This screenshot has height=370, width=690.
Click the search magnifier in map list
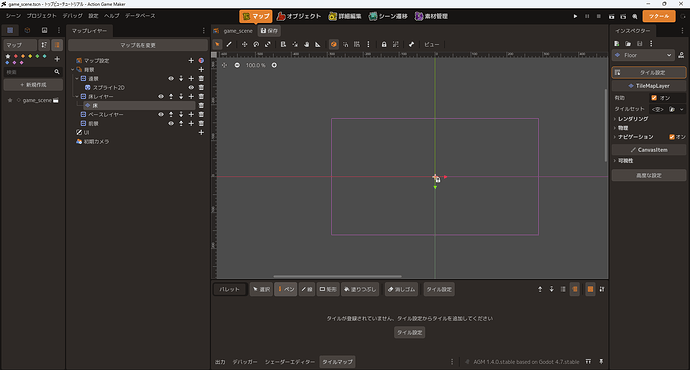[x=57, y=72]
